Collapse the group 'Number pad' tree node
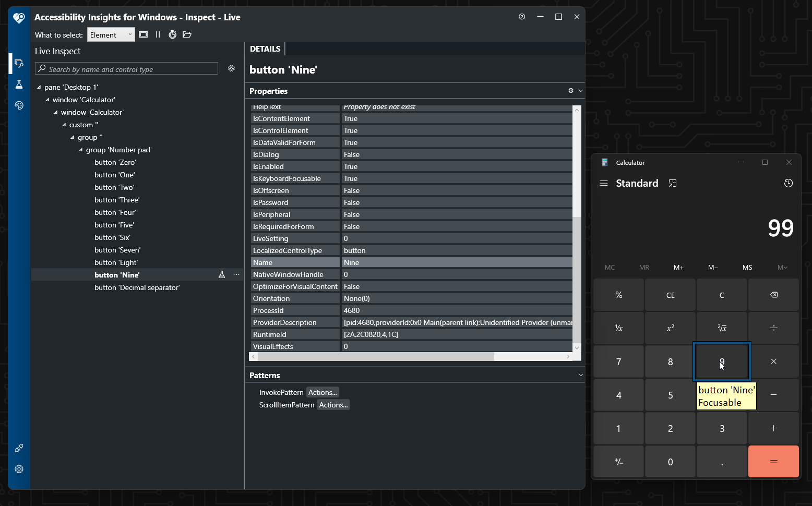812x506 pixels. (x=81, y=150)
